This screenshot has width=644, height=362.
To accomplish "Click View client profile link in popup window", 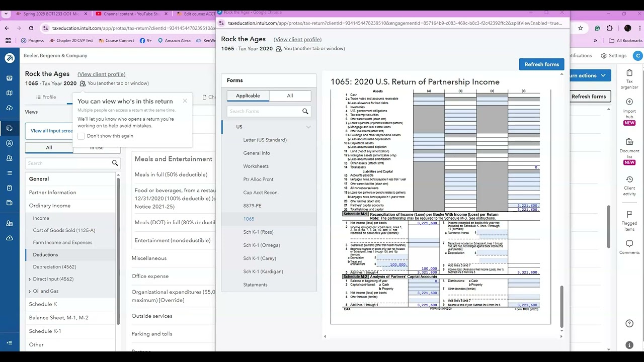I will (x=297, y=40).
